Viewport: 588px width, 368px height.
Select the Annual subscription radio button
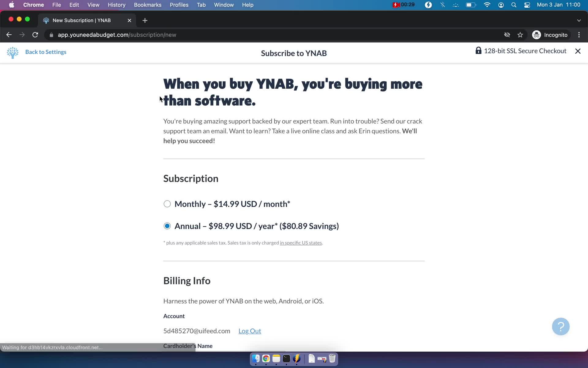[x=167, y=225]
